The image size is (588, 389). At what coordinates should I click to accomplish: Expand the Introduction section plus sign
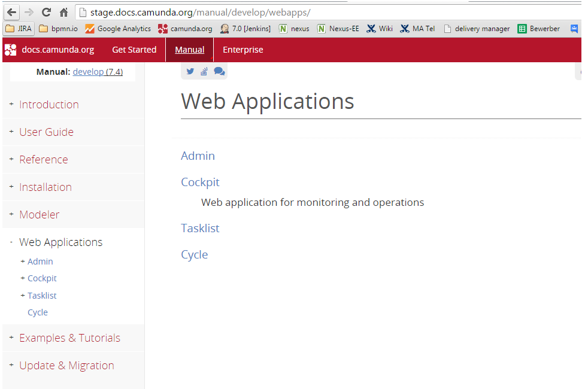[11, 104]
